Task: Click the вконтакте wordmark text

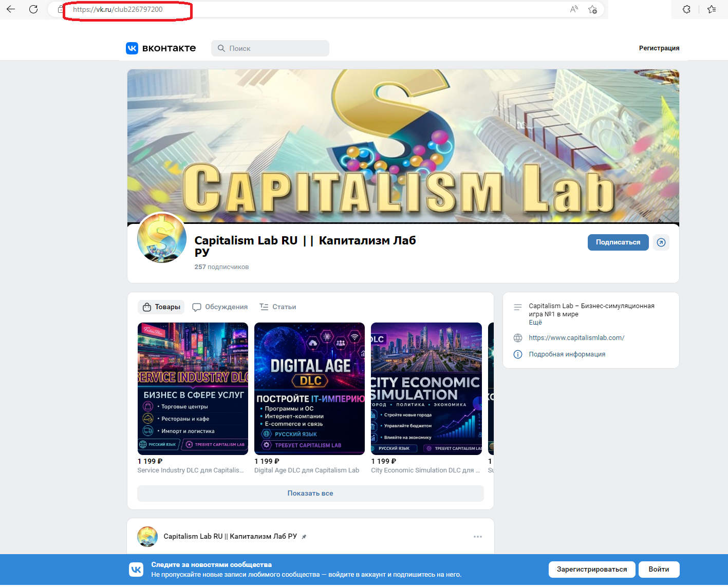Action: pyautogui.click(x=169, y=48)
